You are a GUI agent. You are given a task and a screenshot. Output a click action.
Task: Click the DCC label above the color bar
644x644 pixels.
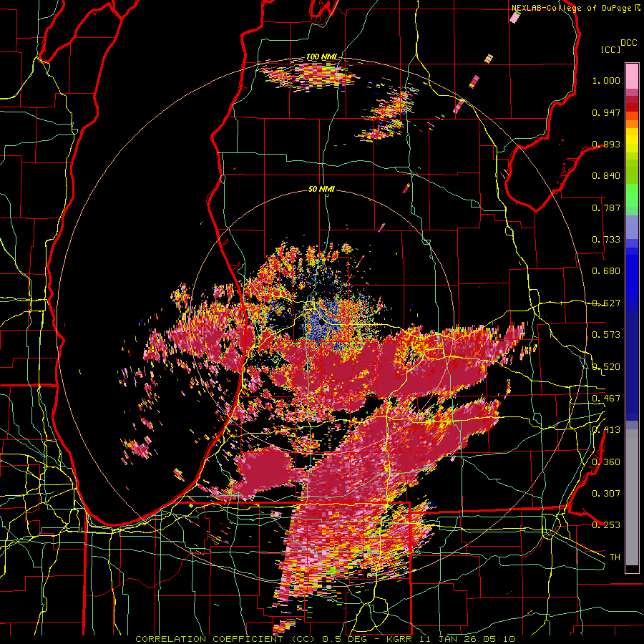point(629,43)
